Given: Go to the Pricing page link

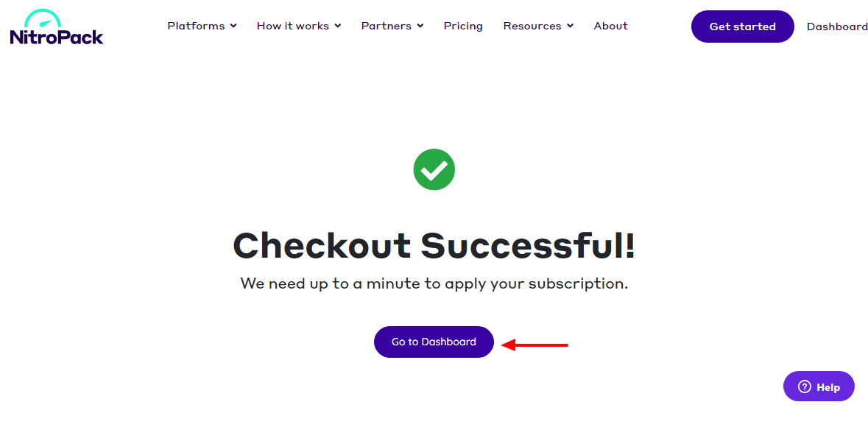Looking at the screenshot, I should (x=463, y=26).
